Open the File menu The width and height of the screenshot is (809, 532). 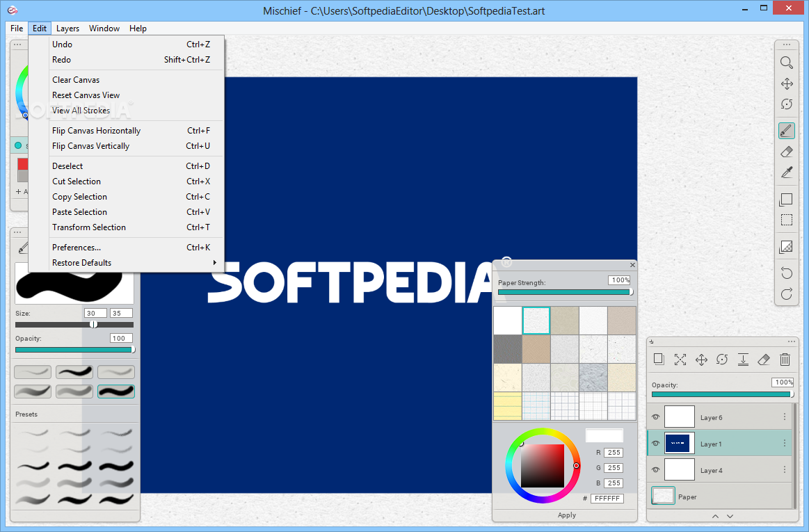[17, 29]
